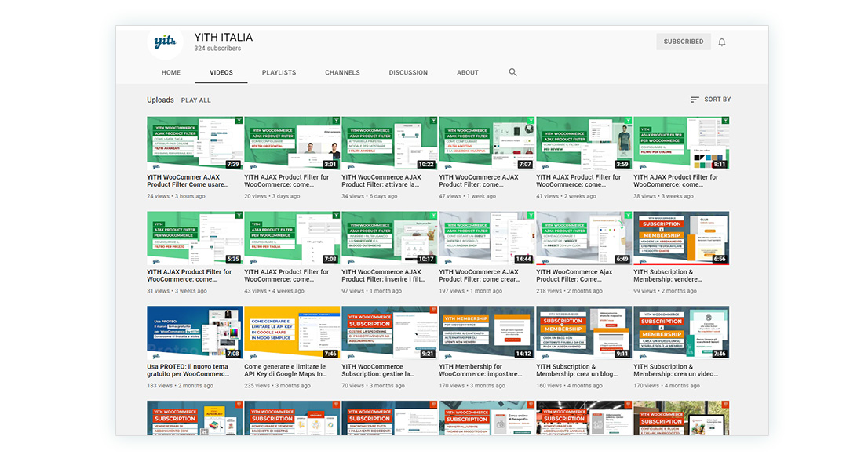Screen dimensions: 868x469
Task: Click the "31 views • 3 weeks ago" text
Action: click(x=177, y=291)
